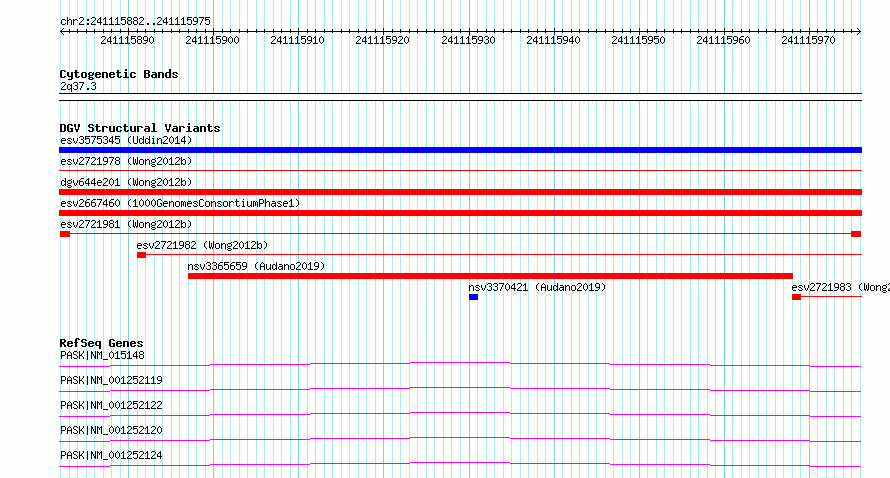Click the dgv644e201 (Wong2012b) label
The height and width of the screenshot is (478, 890).
126,182
